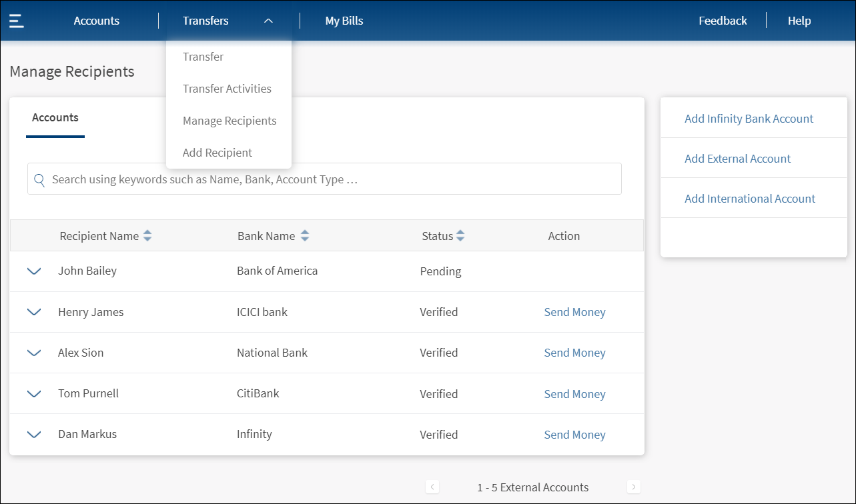The width and height of the screenshot is (856, 504).
Task: Click Add International Account link
Action: pyautogui.click(x=749, y=199)
